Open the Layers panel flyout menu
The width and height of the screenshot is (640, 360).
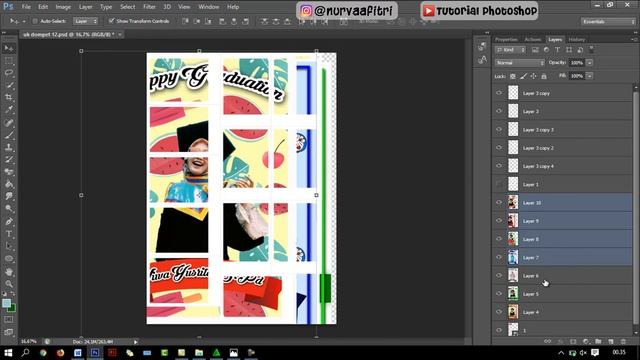(x=634, y=40)
